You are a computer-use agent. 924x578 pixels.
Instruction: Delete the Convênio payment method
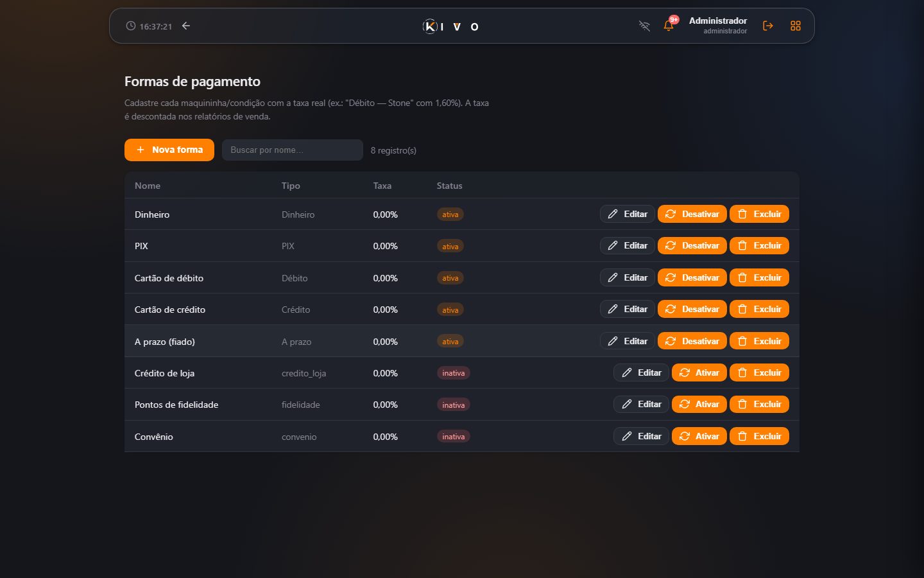click(759, 436)
